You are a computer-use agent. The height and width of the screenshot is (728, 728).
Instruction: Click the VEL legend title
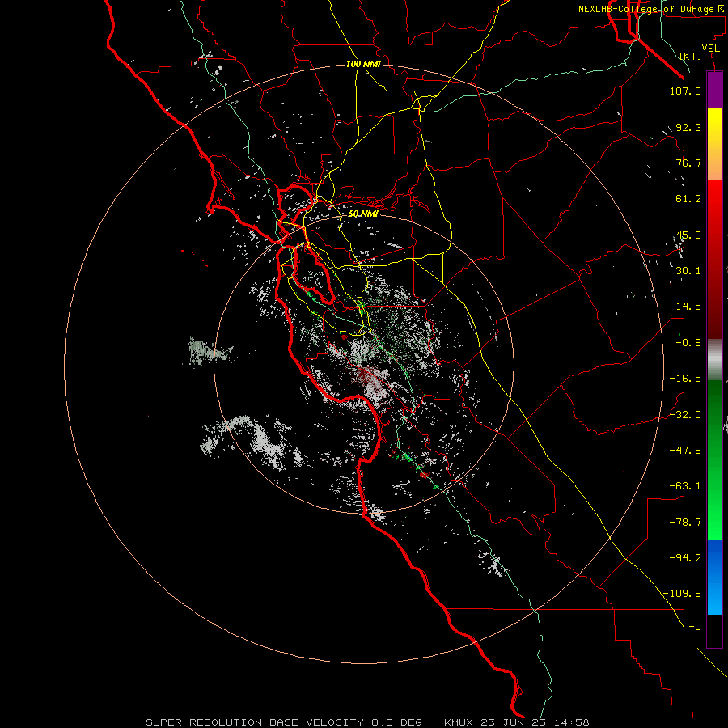(710, 48)
